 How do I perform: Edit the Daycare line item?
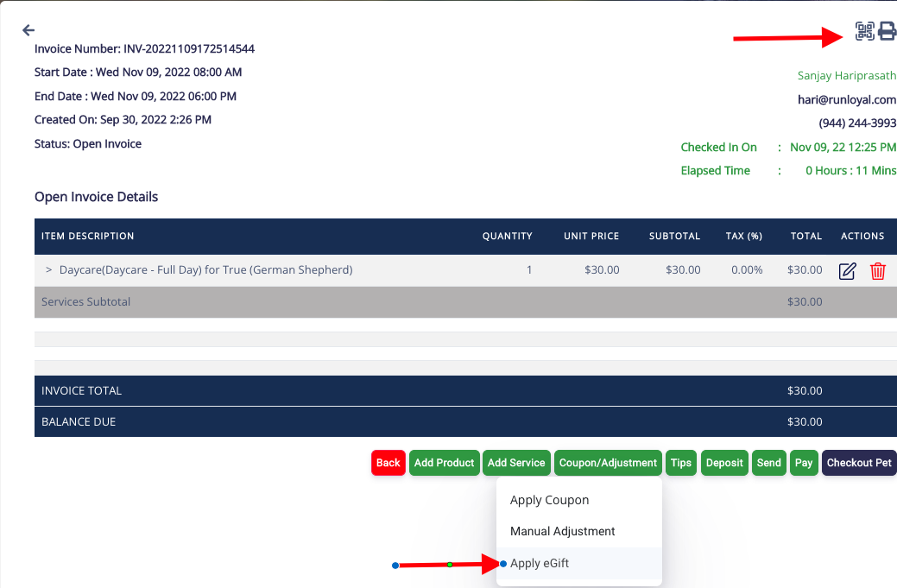847,270
